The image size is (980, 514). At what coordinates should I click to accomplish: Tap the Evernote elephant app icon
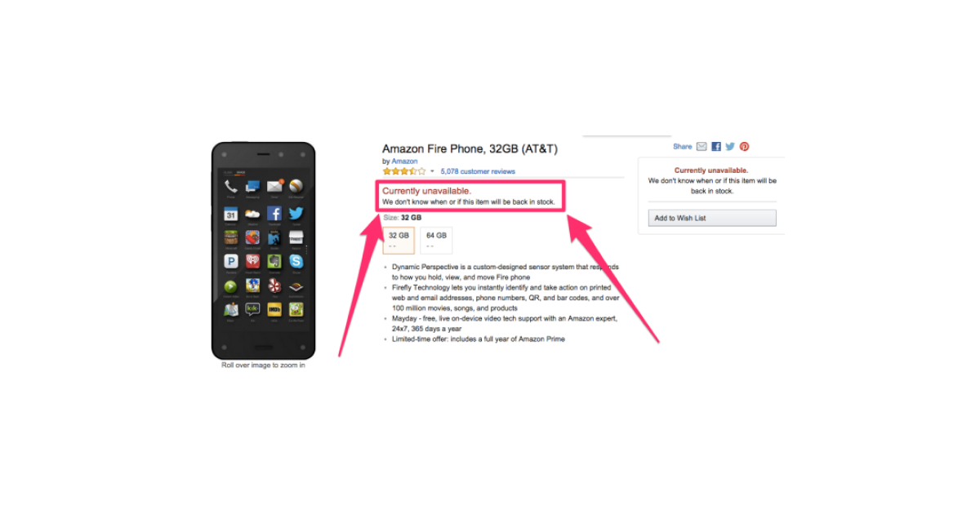(x=274, y=261)
